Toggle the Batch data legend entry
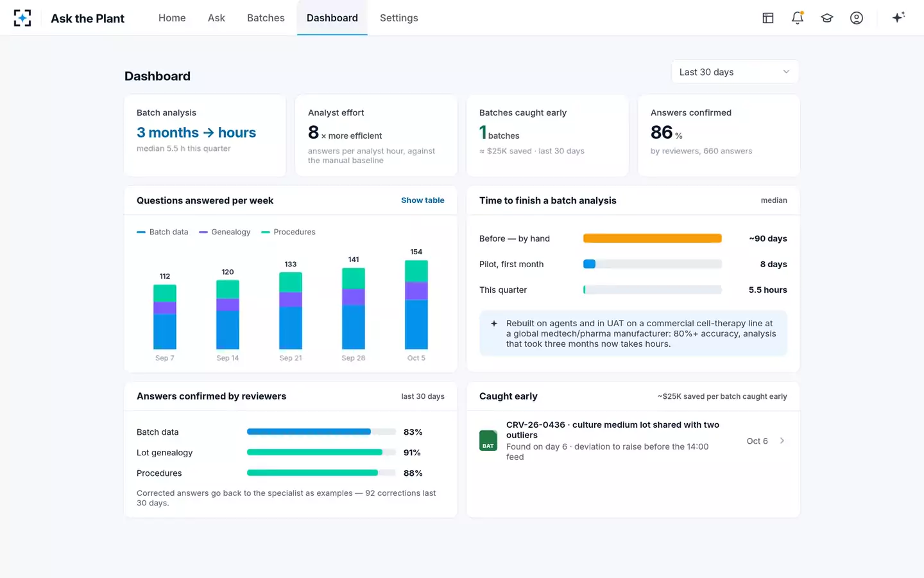 click(162, 232)
